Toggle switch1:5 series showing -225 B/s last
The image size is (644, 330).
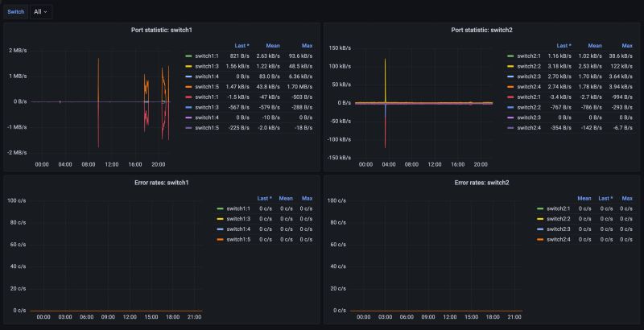point(207,128)
